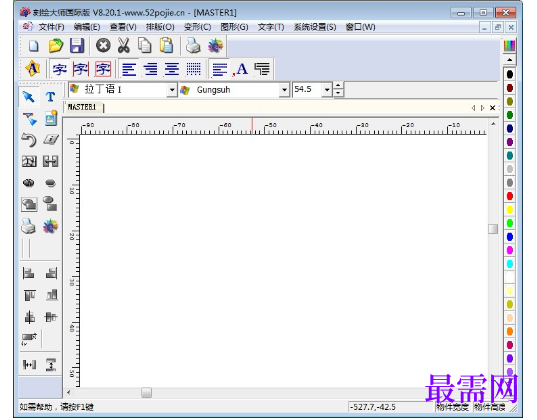Click the delete X circle icon

click(x=103, y=46)
